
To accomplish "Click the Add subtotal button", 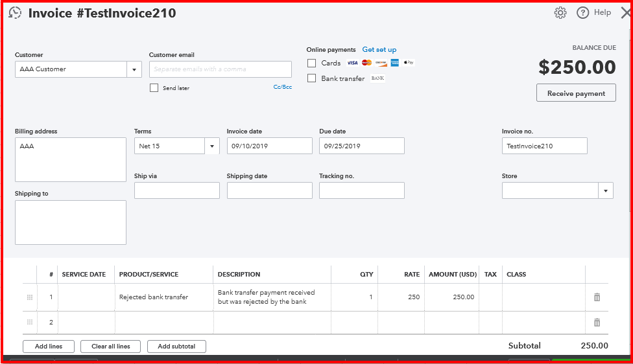I will (x=176, y=347).
